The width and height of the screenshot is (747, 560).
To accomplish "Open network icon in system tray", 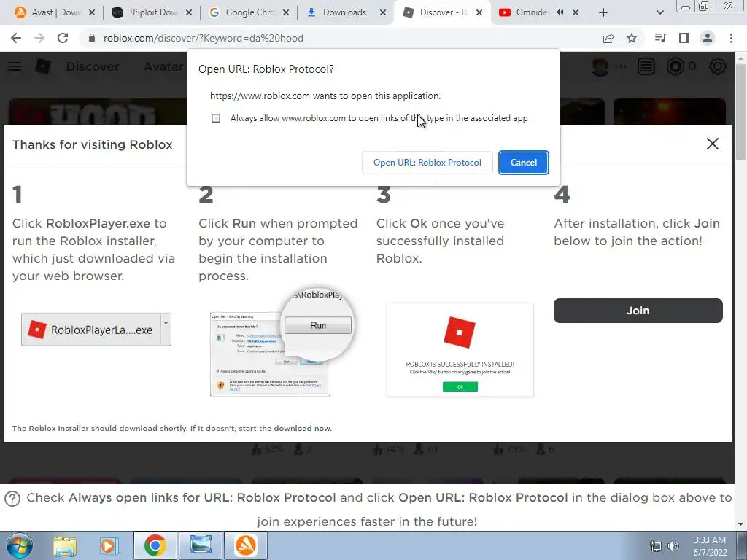I will click(656, 546).
